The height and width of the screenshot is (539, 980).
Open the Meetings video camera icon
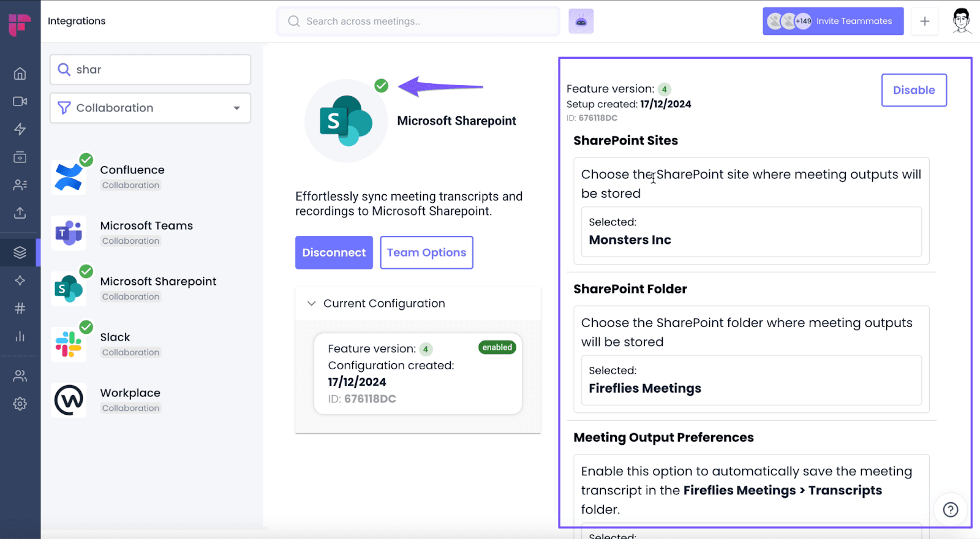click(20, 101)
